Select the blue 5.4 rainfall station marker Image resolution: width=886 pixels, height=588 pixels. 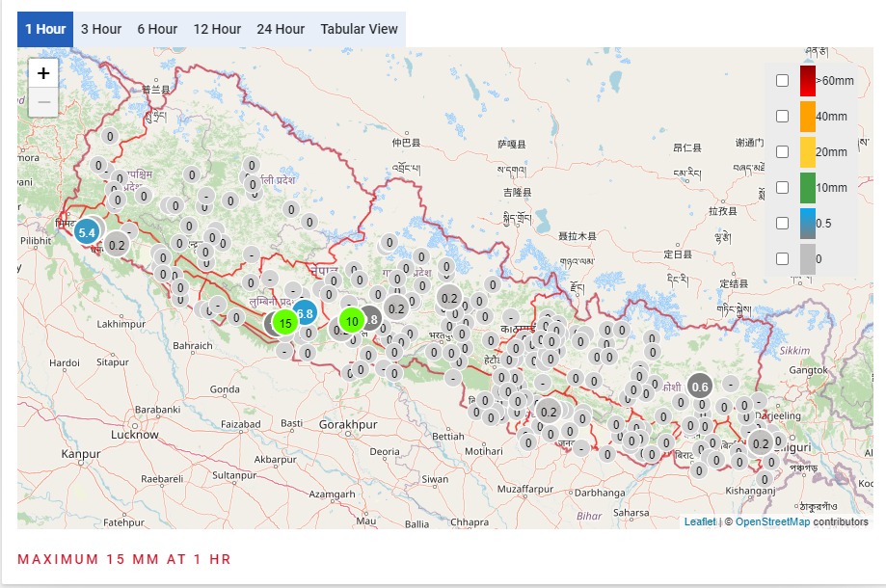point(87,232)
